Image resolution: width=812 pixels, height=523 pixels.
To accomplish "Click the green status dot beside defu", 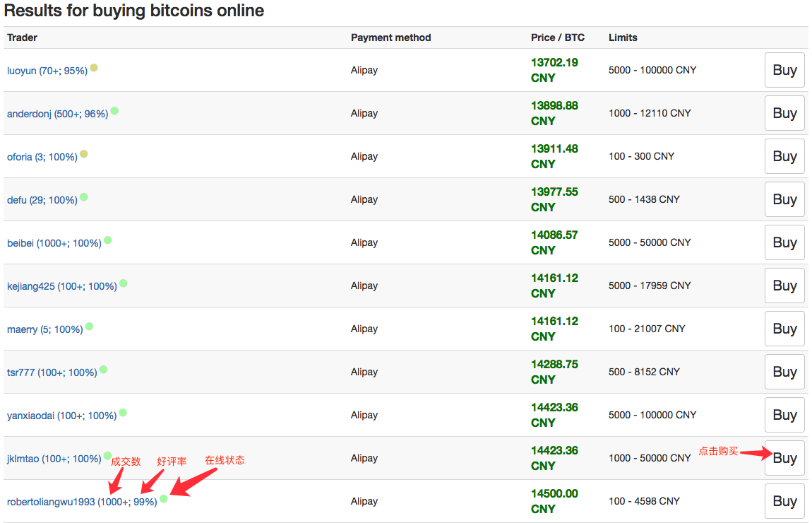I will coord(84,197).
